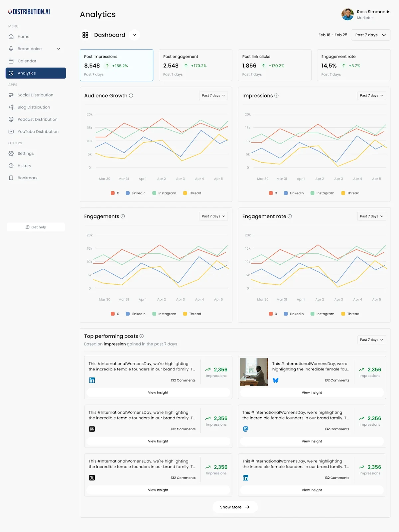Viewport: 399px width, 532px height.
Task: Click the YouTube Distribution play icon
Action: click(x=11, y=132)
